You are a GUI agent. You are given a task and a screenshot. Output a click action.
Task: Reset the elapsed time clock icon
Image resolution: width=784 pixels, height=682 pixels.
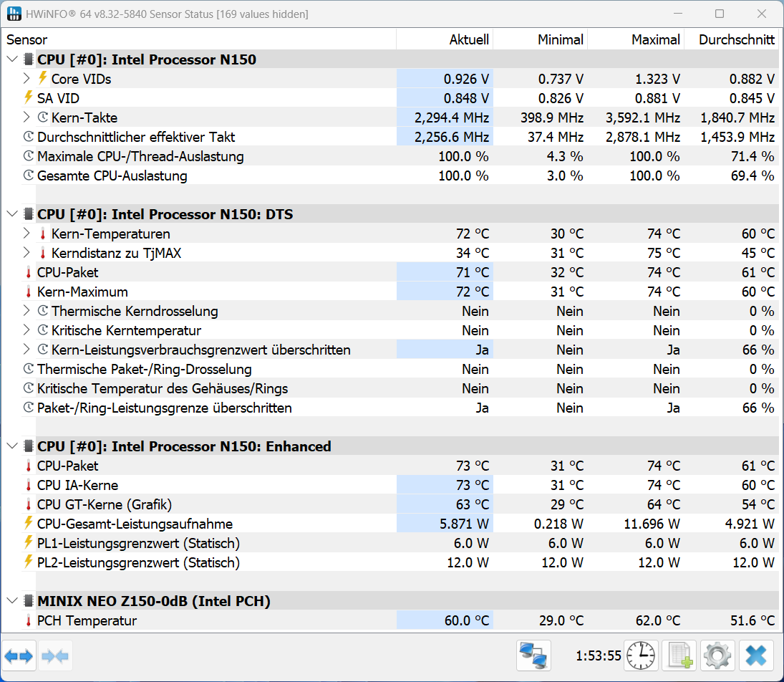coord(641,655)
